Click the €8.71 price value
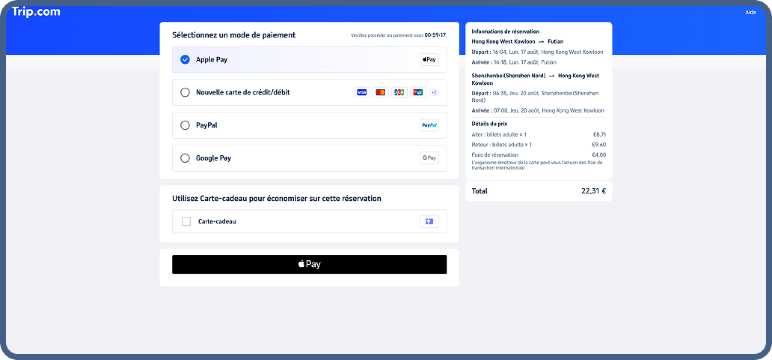Image resolution: width=772 pixels, height=360 pixels. coord(599,134)
